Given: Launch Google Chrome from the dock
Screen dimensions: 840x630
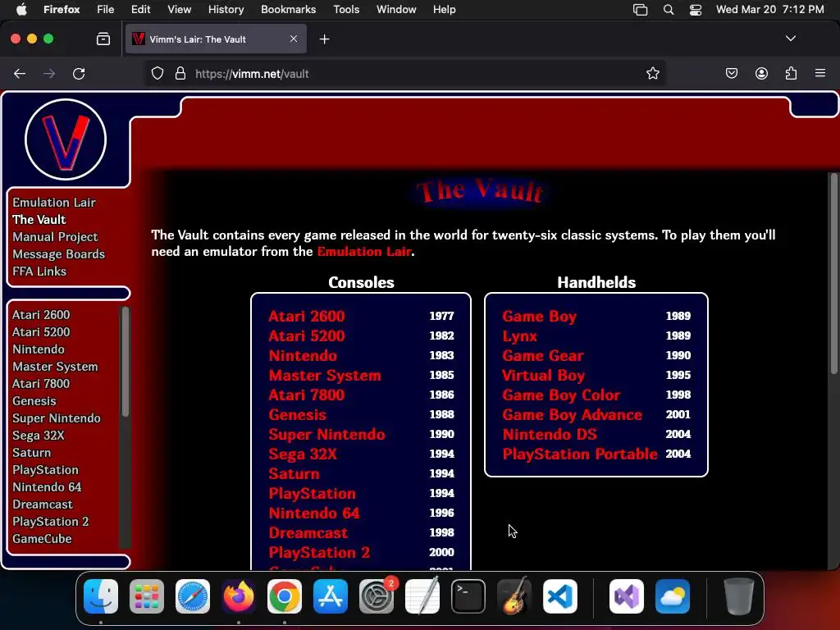Looking at the screenshot, I should click(285, 596).
